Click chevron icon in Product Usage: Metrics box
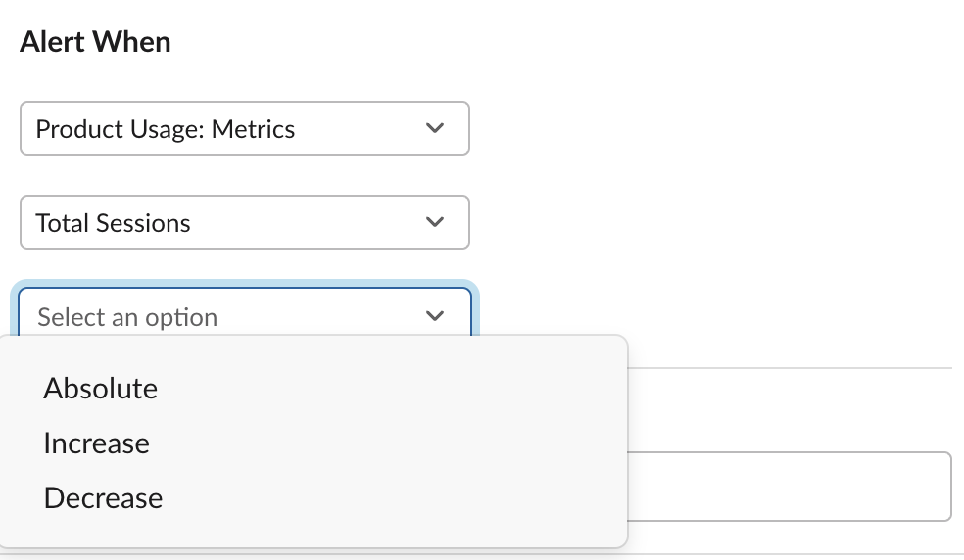The width and height of the screenshot is (964, 560). coord(435,129)
